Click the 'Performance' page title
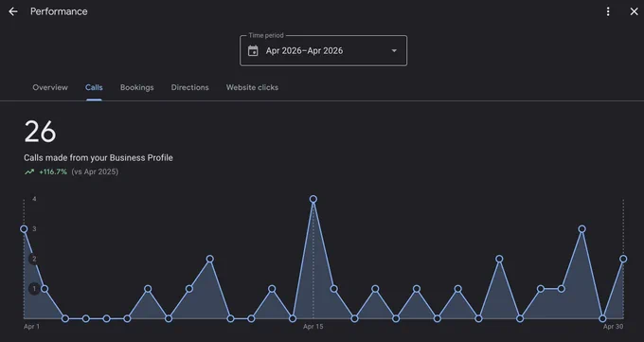644x342 pixels. [59, 11]
